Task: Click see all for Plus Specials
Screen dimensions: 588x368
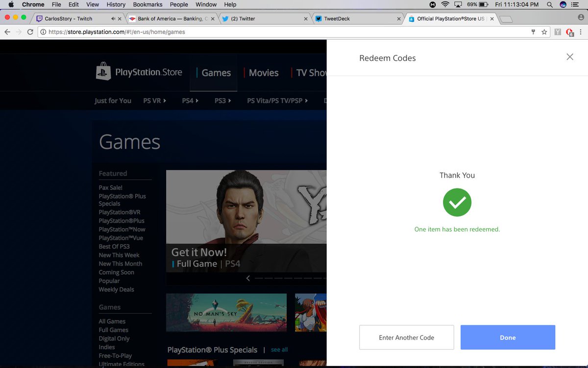Action: pyautogui.click(x=279, y=350)
